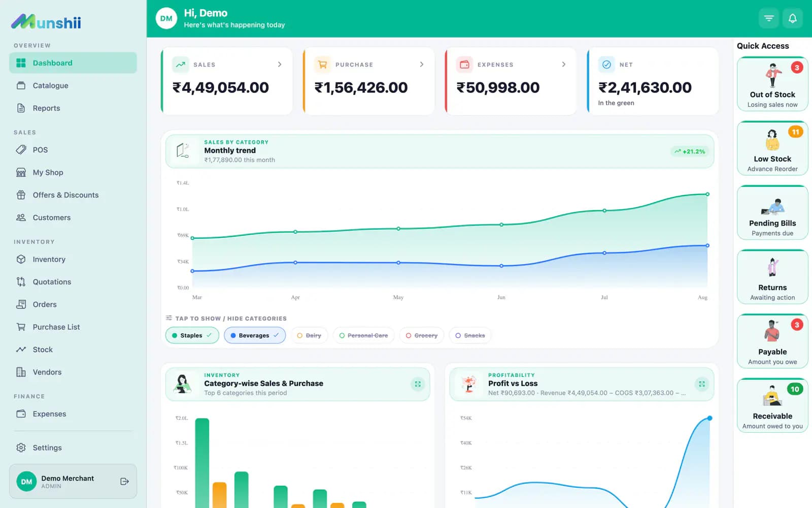Click the Sales trend icon on the Sales card

[181, 65]
